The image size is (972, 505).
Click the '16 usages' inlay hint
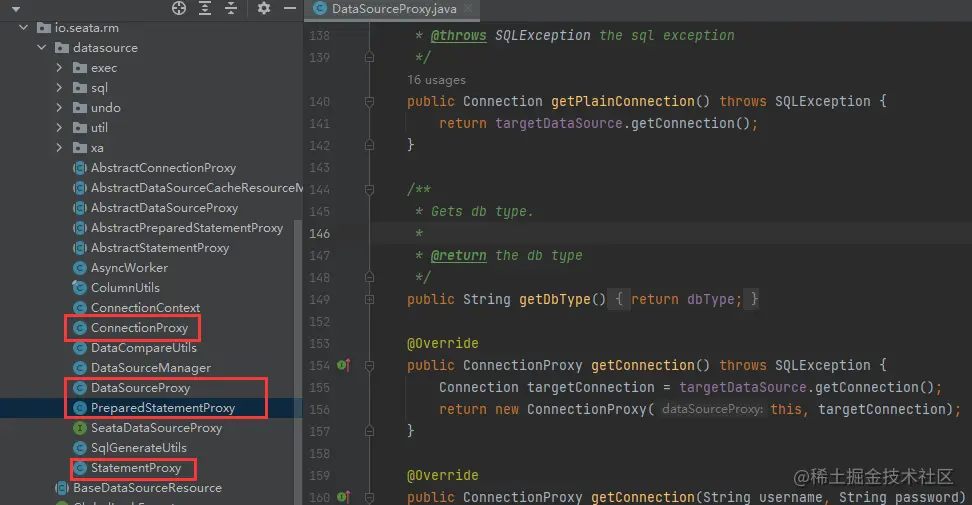click(436, 80)
